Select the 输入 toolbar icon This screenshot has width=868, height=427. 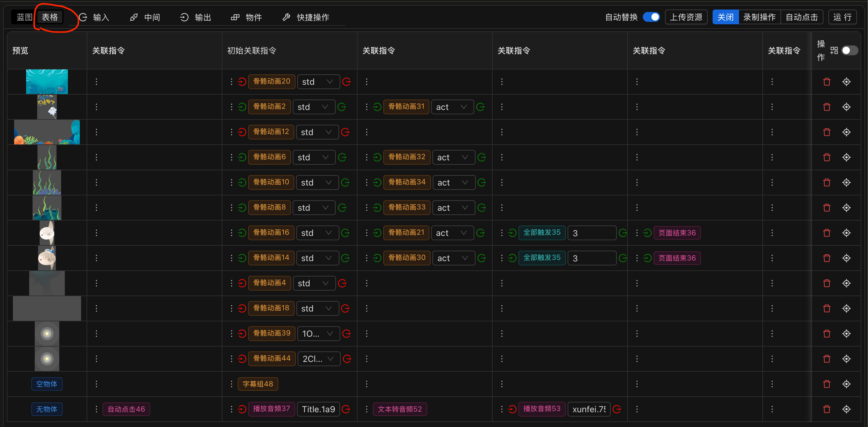pos(83,17)
